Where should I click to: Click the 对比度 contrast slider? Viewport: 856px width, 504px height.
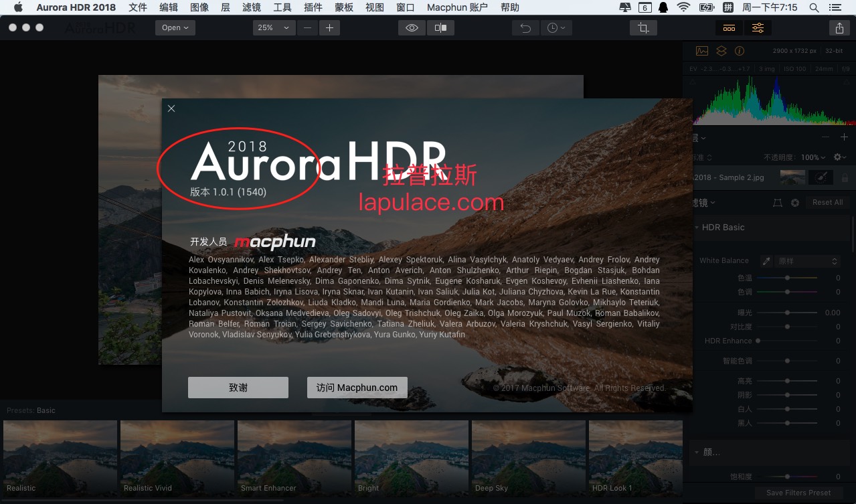788,327
